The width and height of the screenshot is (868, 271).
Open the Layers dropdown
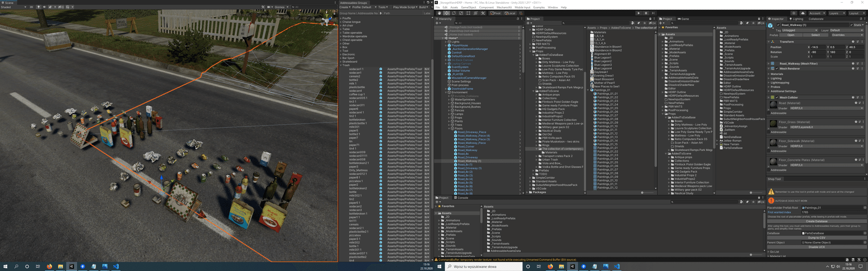[837, 13]
